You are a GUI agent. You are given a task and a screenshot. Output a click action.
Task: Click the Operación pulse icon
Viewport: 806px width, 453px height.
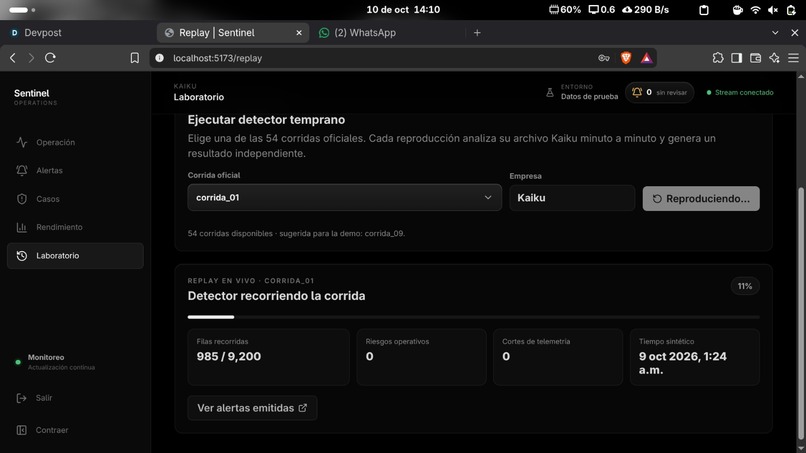[x=22, y=142]
